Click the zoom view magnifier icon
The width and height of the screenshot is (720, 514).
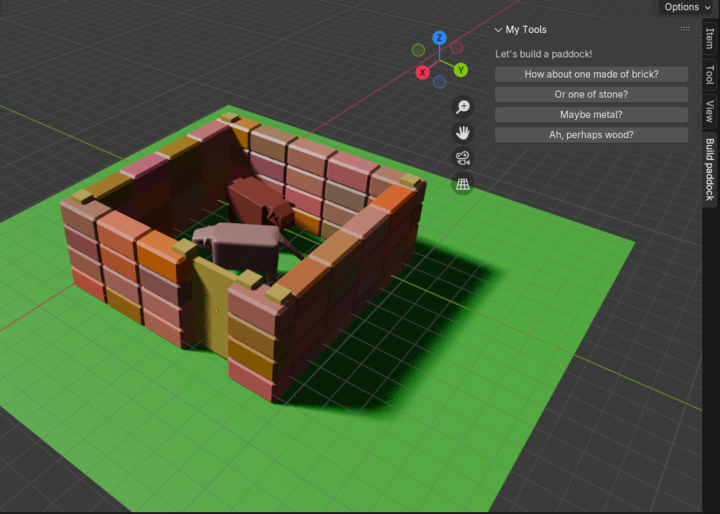(462, 107)
